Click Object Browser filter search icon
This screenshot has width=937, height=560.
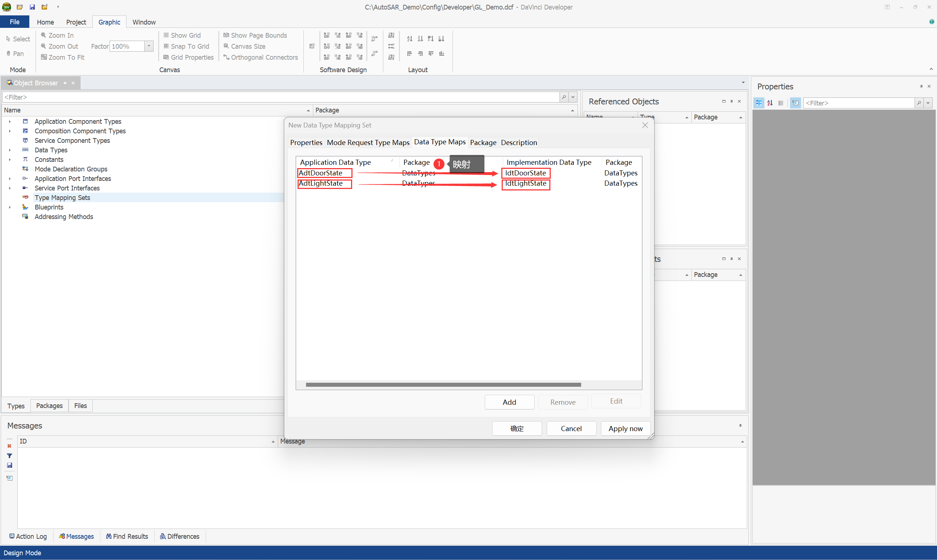pos(564,97)
